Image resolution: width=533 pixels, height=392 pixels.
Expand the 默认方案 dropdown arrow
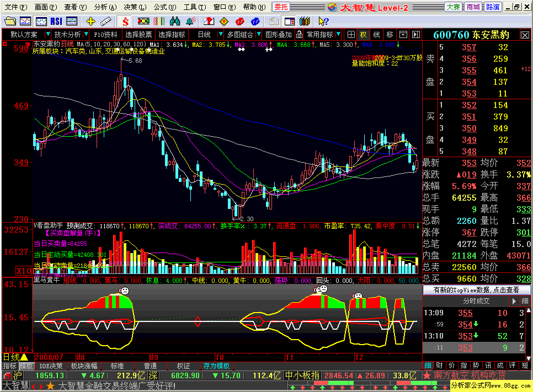47,34
